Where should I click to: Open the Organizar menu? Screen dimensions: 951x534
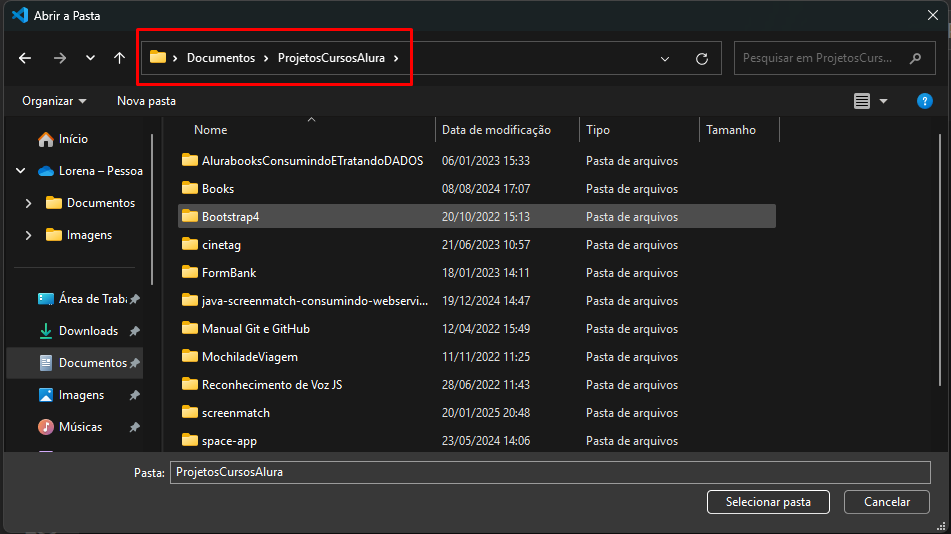54,101
